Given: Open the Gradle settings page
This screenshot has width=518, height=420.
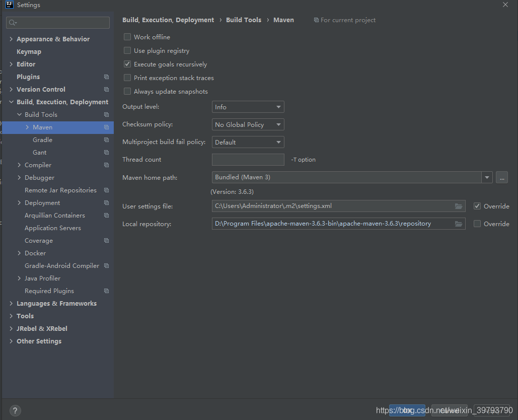Looking at the screenshot, I should pos(43,140).
